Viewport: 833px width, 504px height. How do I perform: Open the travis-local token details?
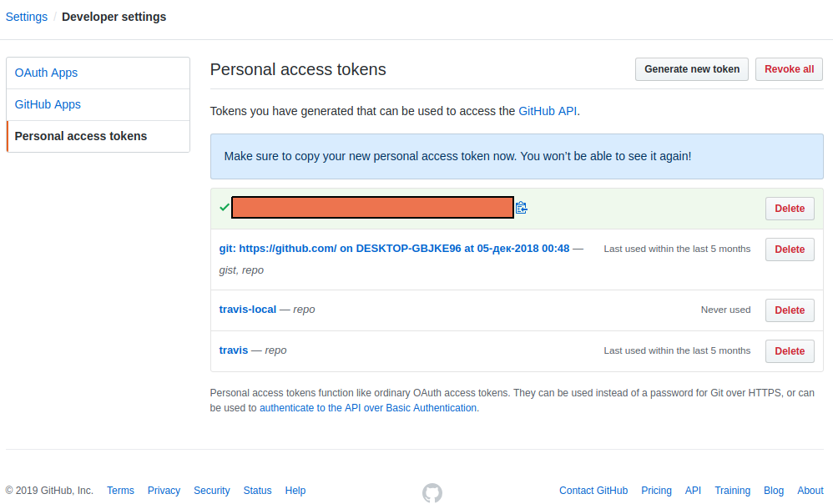[248, 310]
